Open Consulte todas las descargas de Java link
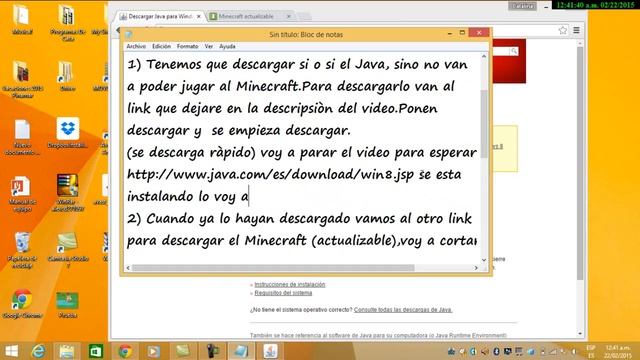The image size is (640, 360). click(403, 310)
